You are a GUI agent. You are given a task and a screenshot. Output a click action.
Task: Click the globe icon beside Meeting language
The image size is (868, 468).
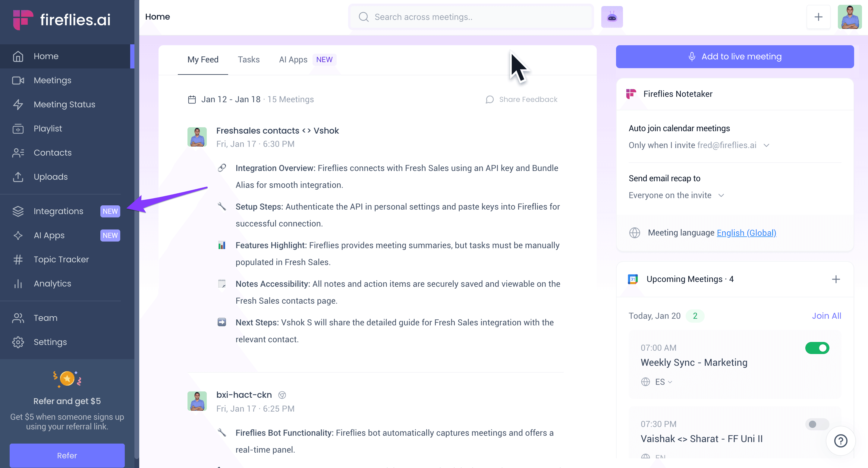[634, 233]
